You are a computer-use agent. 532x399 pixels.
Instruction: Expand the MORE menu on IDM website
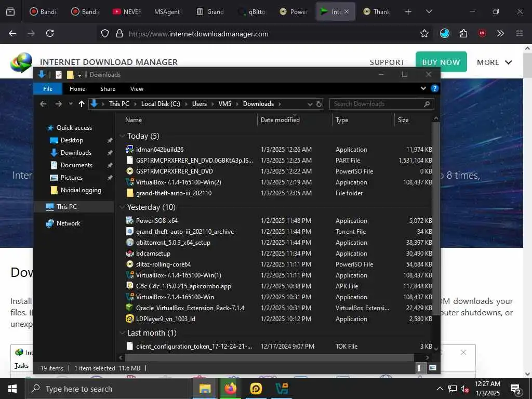point(495,62)
